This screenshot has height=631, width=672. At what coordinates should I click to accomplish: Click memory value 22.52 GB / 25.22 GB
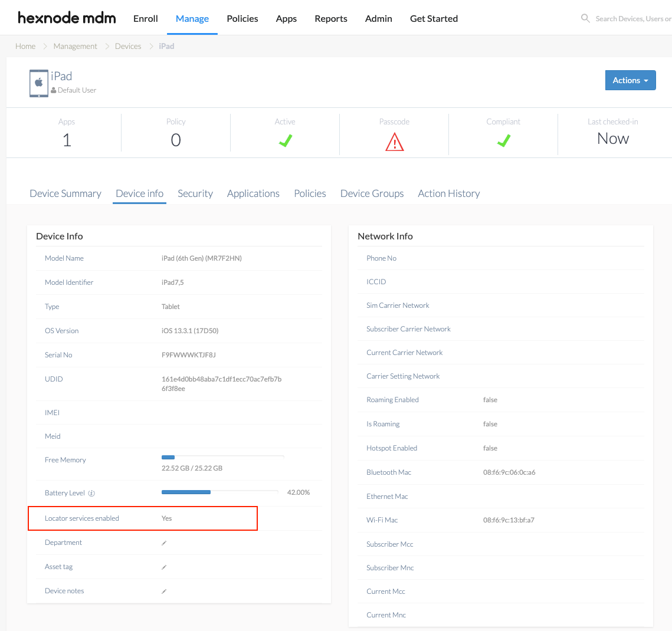[192, 468]
